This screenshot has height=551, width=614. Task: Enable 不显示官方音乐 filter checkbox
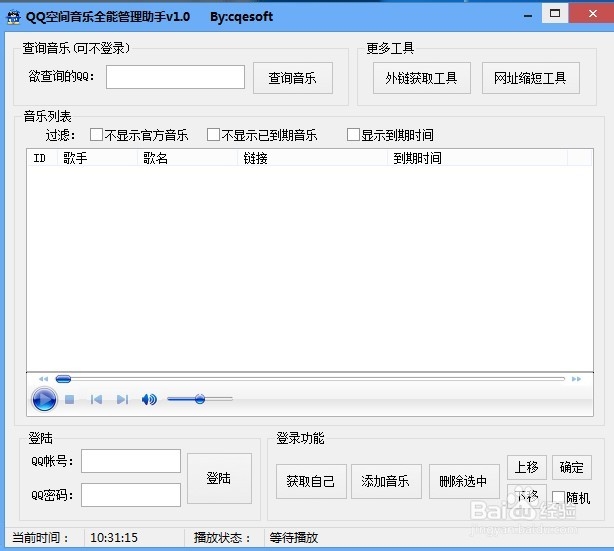(96, 135)
